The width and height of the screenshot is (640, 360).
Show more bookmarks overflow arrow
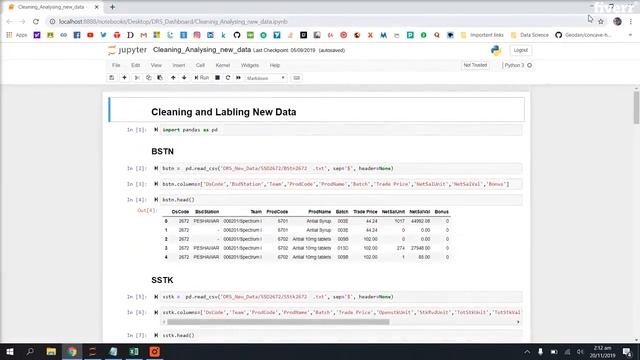pyautogui.click(x=630, y=35)
